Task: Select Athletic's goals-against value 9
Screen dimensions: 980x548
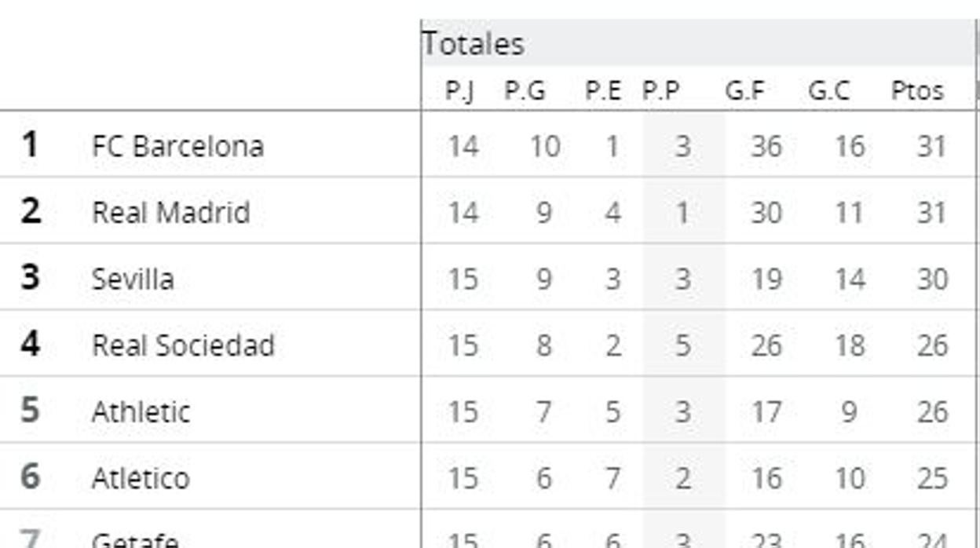Action: (x=849, y=412)
